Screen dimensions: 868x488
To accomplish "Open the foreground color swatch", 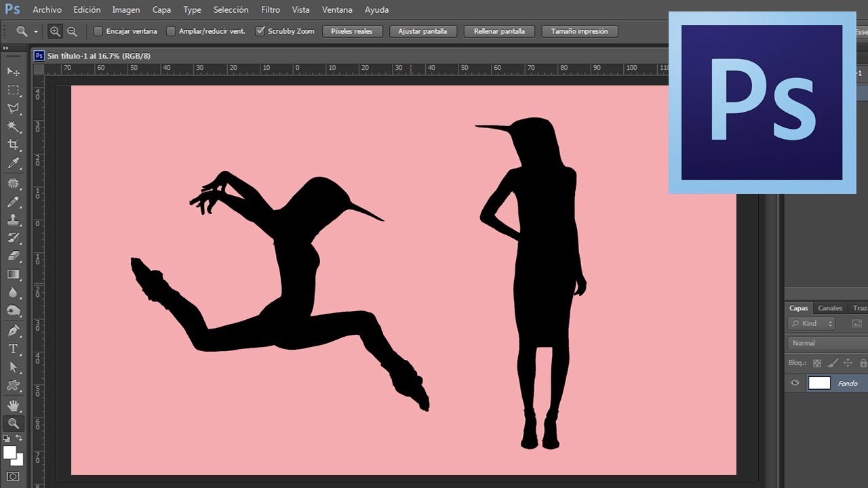I will tap(9, 452).
